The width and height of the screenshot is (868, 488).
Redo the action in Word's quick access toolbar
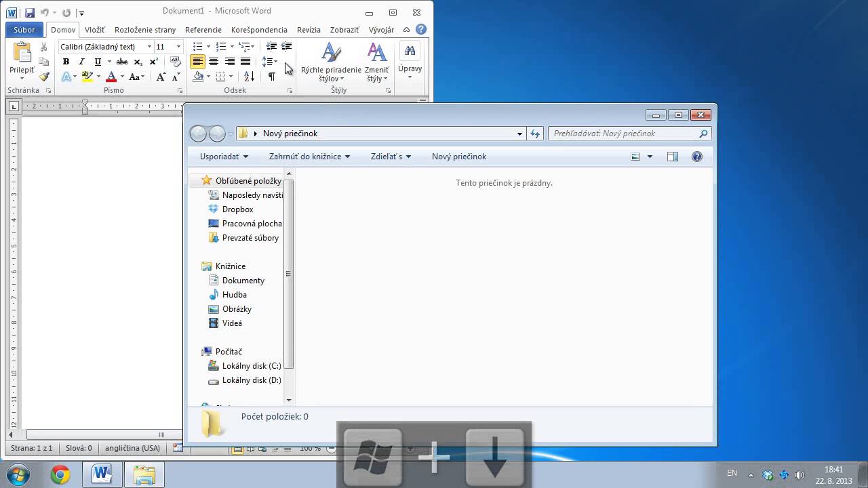tap(66, 12)
